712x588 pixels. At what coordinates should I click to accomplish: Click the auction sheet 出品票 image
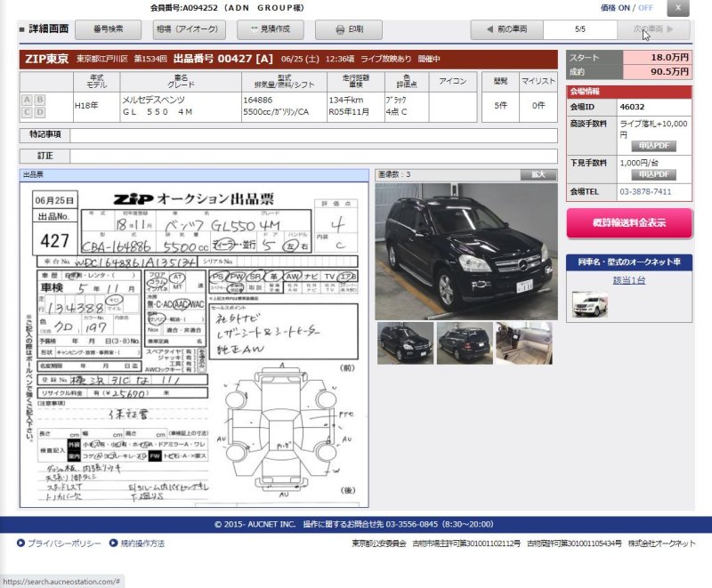pyautogui.click(x=194, y=345)
